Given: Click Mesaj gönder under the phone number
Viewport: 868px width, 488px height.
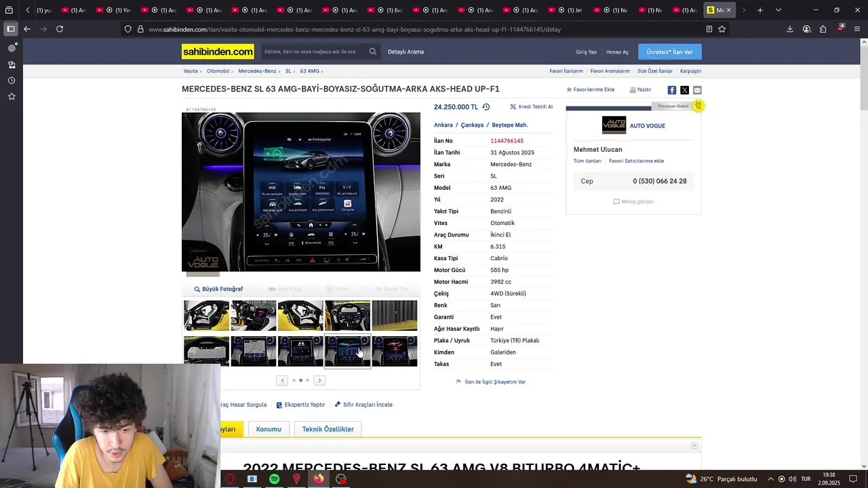Looking at the screenshot, I should [x=633, y=202].
